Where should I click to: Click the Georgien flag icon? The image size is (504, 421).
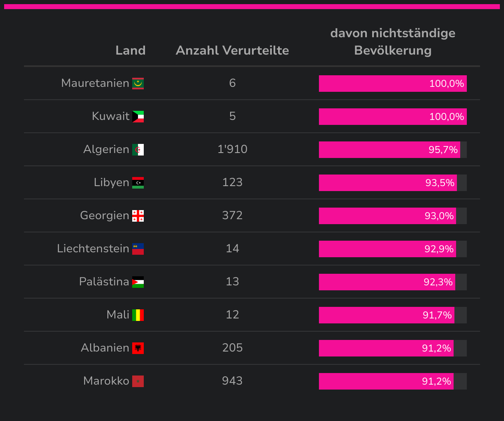138,216
